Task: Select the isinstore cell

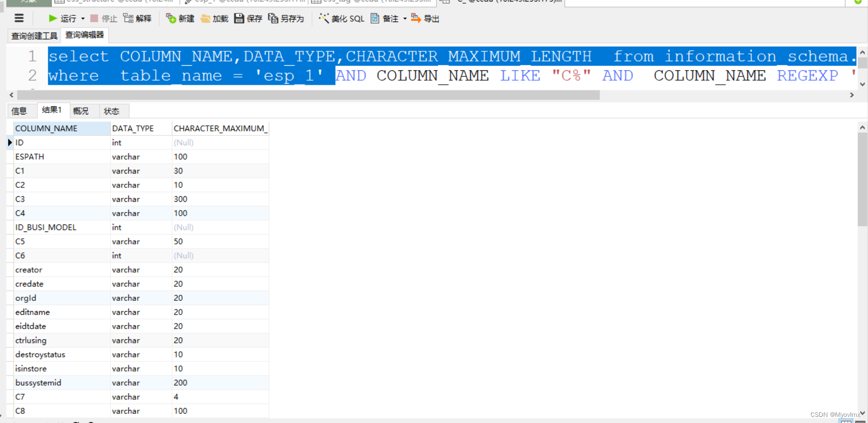Action: point(61,369)
